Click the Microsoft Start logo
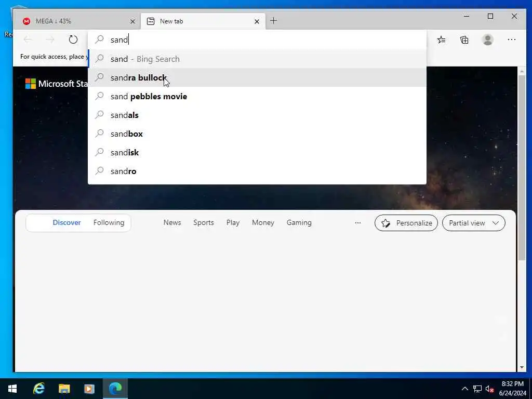The image size is (532, 399). (57, 84)
